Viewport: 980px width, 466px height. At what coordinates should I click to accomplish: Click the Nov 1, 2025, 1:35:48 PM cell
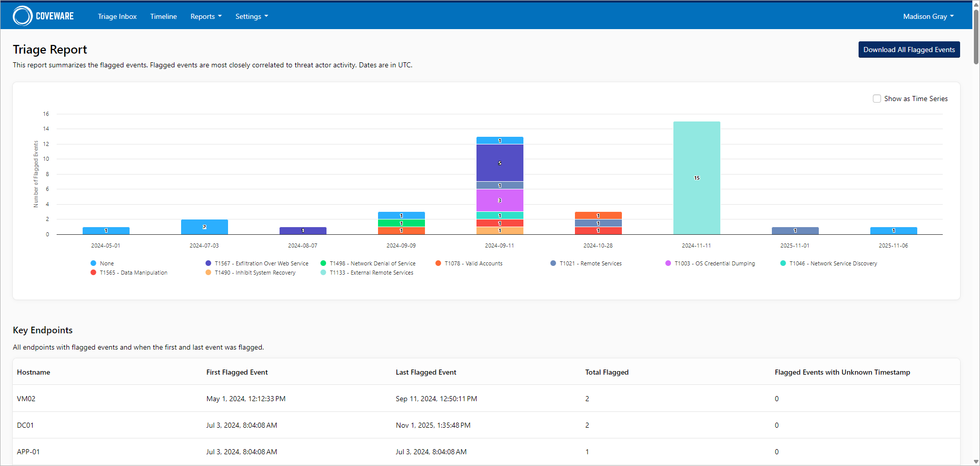[x=433, y=425]
